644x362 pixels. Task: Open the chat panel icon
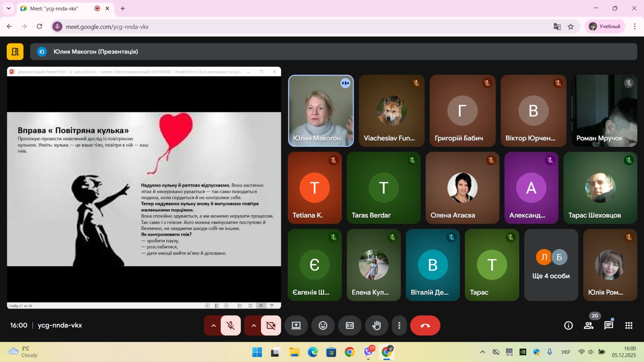(x=609, y=325)
